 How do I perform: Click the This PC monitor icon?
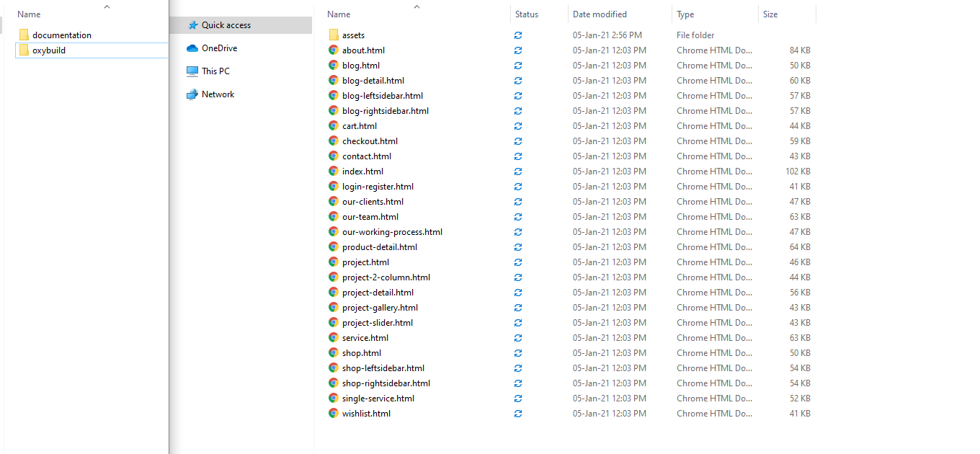(x=192, y=71)
